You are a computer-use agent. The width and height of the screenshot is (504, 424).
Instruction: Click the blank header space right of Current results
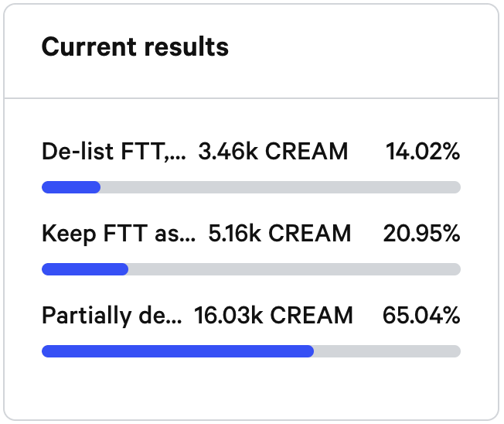363,47
